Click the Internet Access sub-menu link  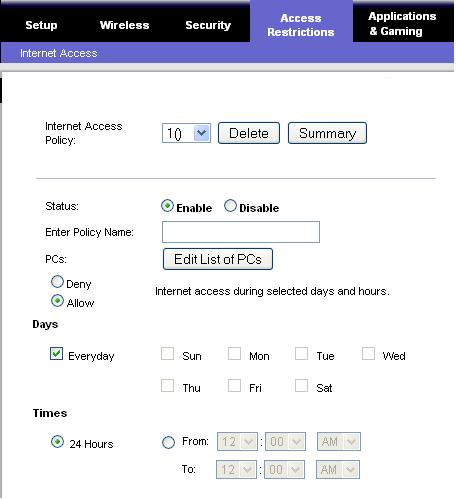58,53
